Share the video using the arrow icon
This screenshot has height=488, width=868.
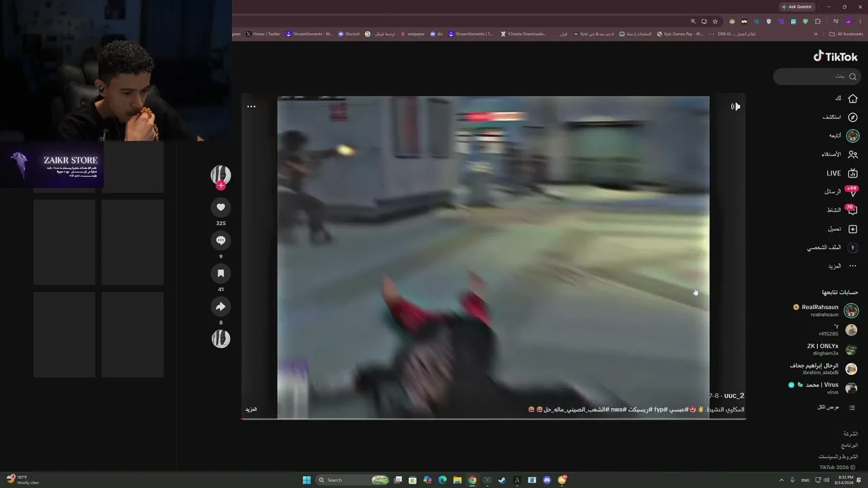(220, 306)
